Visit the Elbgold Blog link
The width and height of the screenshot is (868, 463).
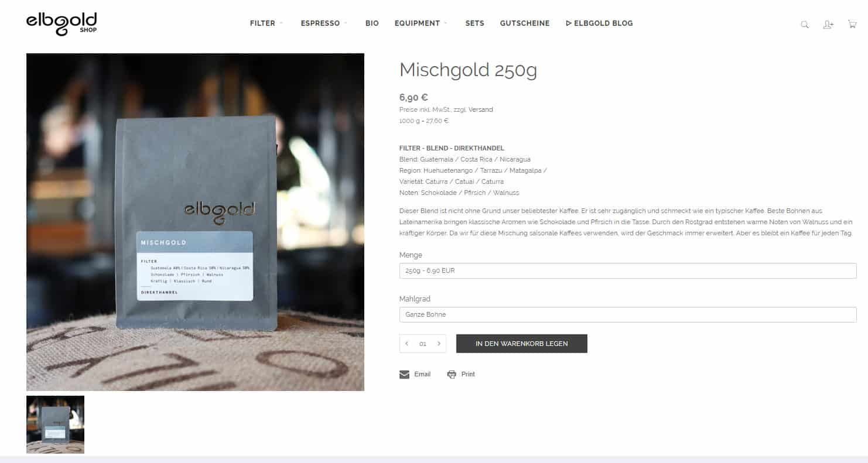click(599, 23)
